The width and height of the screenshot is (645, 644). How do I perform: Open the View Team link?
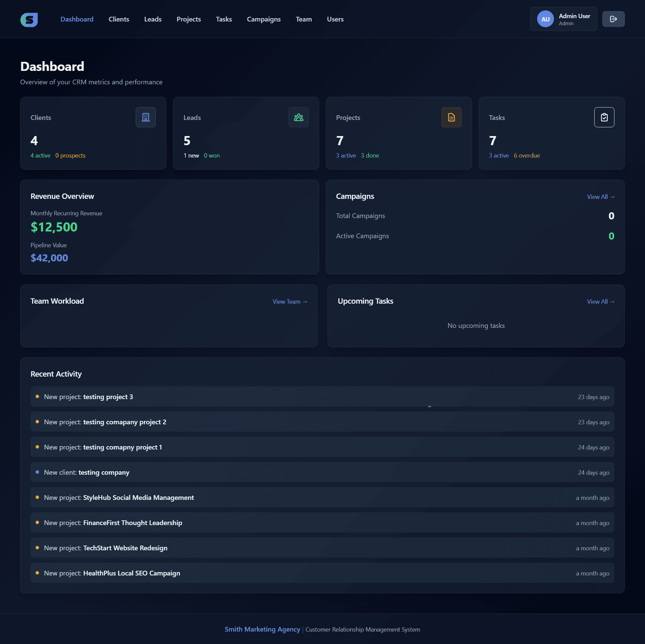[290, 301]
